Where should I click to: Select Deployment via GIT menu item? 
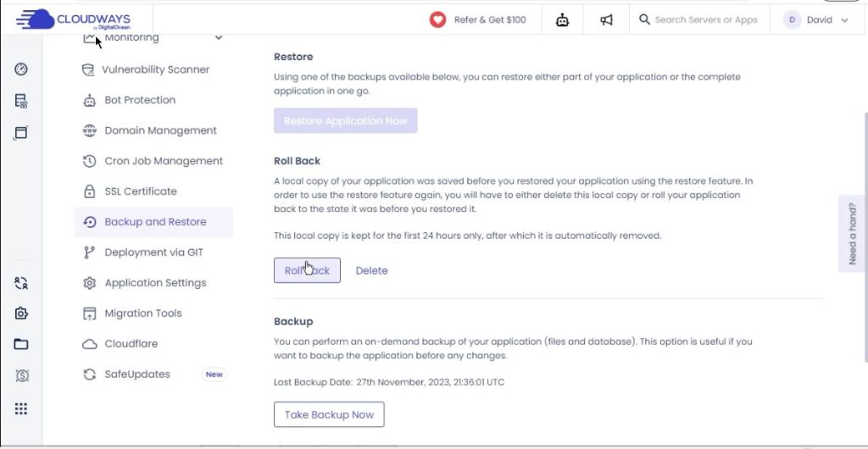click(153, 252)
